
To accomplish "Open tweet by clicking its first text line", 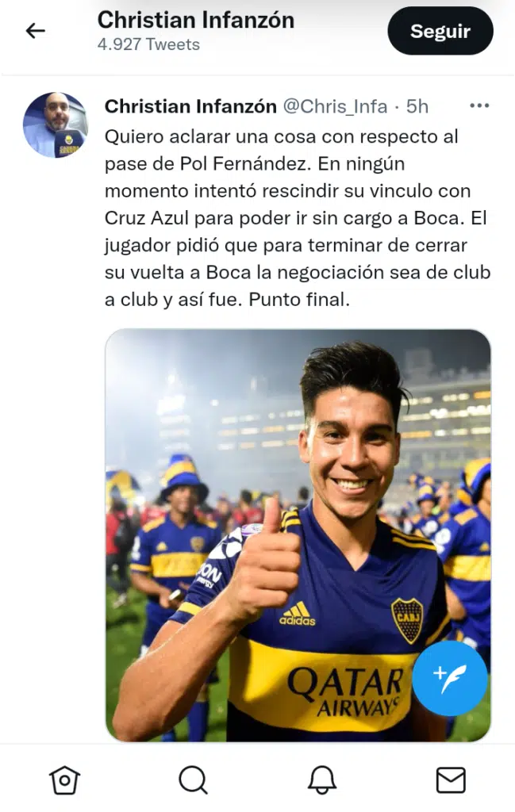I will [x=282, y=136].
